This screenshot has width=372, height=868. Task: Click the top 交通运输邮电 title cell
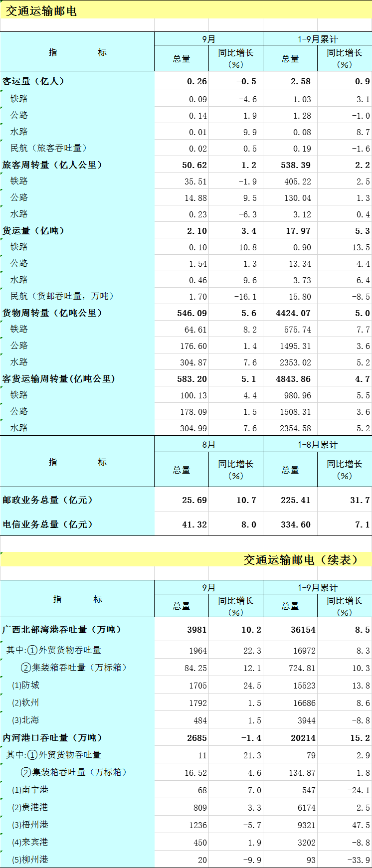click(x=41, y=11)
